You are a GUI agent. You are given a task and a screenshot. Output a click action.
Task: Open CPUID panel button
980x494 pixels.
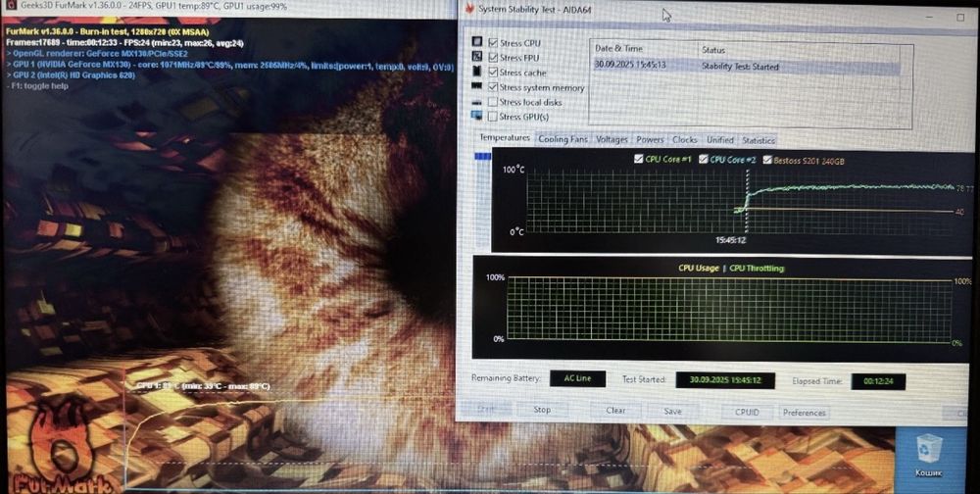(747, 412)
